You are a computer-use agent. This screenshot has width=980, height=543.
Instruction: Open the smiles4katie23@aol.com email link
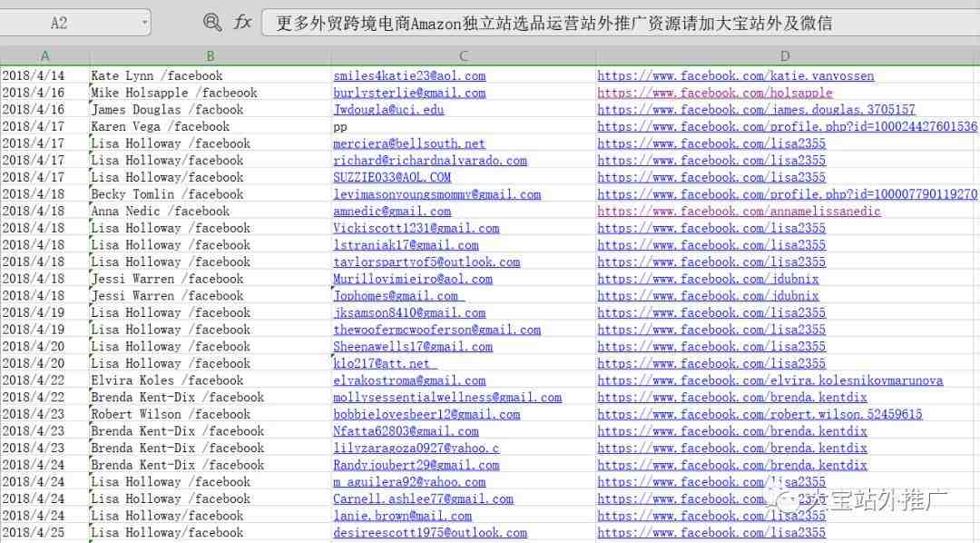(x=409, y=75)
